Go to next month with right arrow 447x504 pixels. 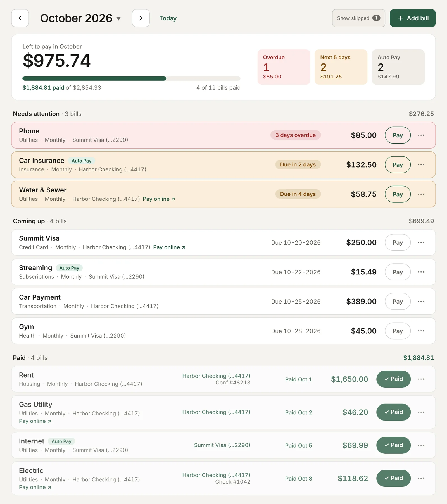click(x=141, y=18)
